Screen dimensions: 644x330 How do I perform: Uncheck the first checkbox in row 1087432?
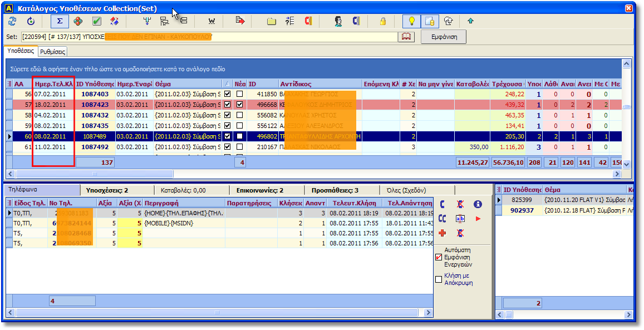pos(228,115)
